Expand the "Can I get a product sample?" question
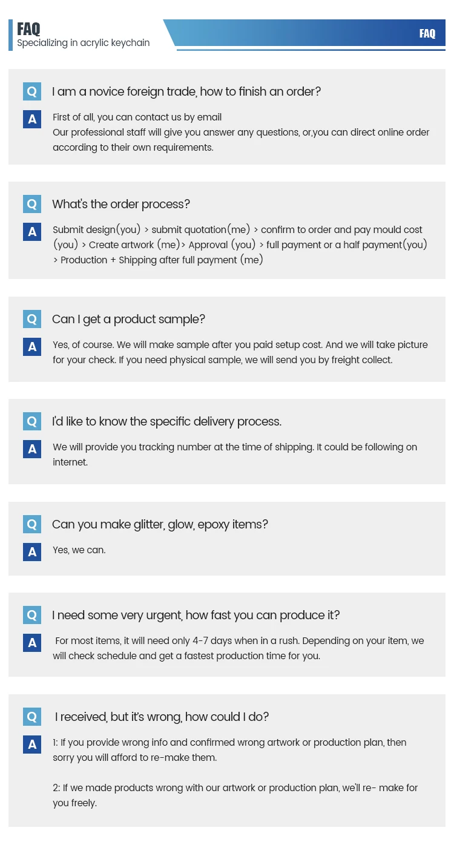This screenshot has height=868, width=454. tap(128, 319)
